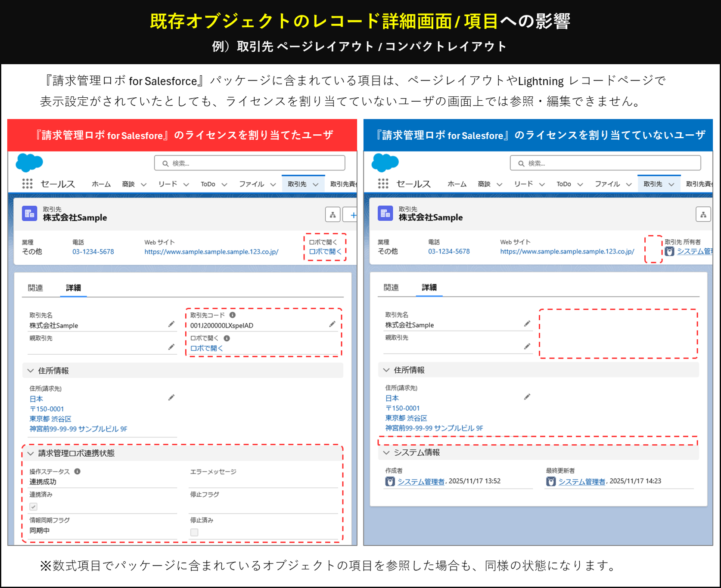
Task: Open the システム管理者 link under 最終更新者
Action: (x=581, y=482)
